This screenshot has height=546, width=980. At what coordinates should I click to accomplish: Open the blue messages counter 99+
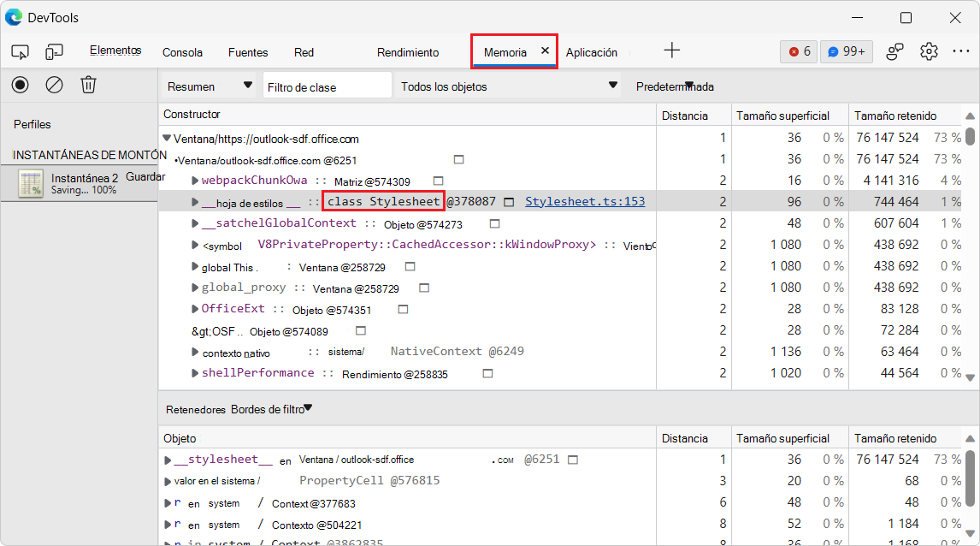[847, 51]
